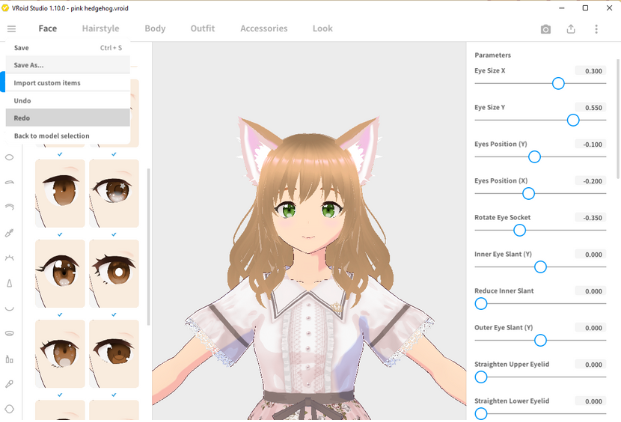
Task: Click the Eye Size Y slider handle
Action: tap(573, 120)
